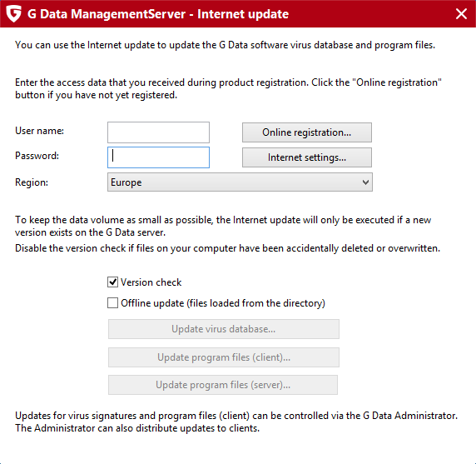Expand the Region dropdown arrow
Screen dimensions: 476x464
tap(365, 182)
